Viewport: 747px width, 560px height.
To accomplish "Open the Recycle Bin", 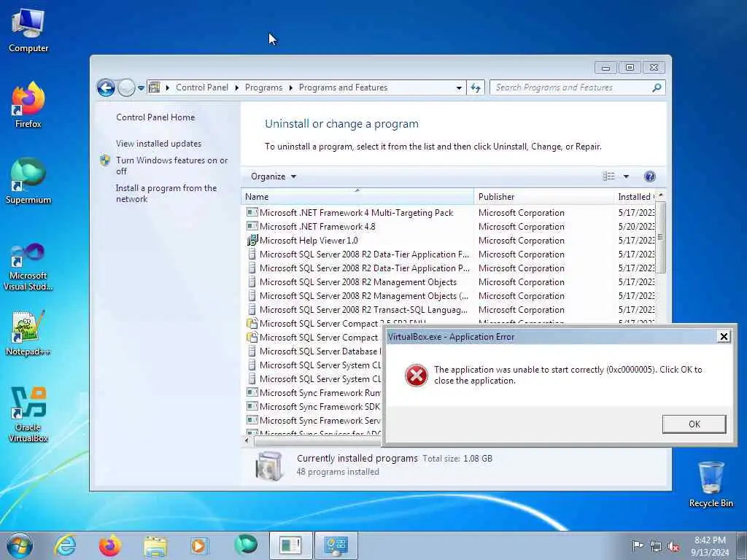I will coord(711,484).
